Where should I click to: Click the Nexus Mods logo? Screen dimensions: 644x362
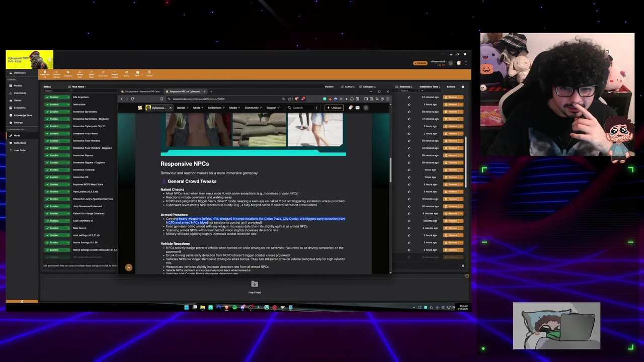pyautogui.click(x=140, y=108)
